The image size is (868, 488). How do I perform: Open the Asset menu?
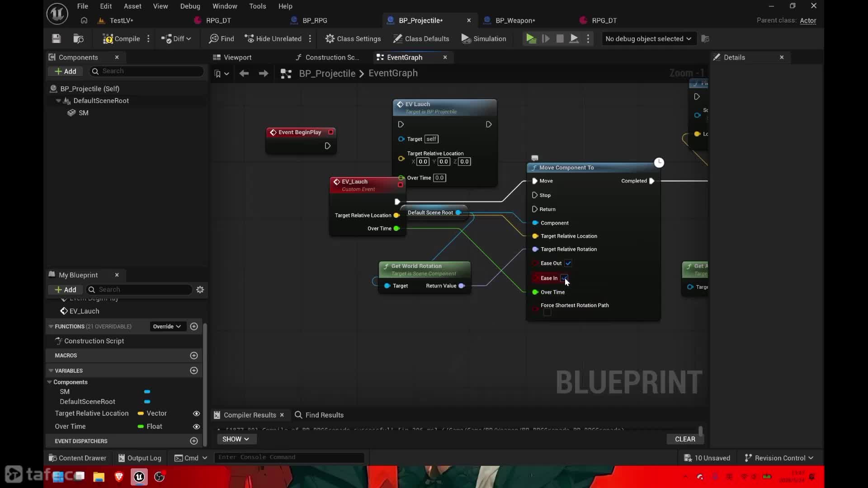[132, 6]
